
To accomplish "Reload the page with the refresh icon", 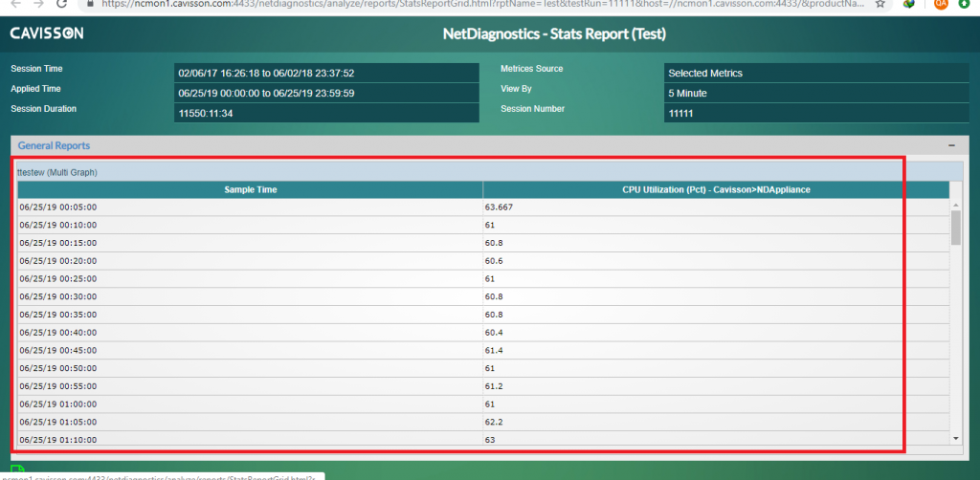I will (x=62, y=3).
